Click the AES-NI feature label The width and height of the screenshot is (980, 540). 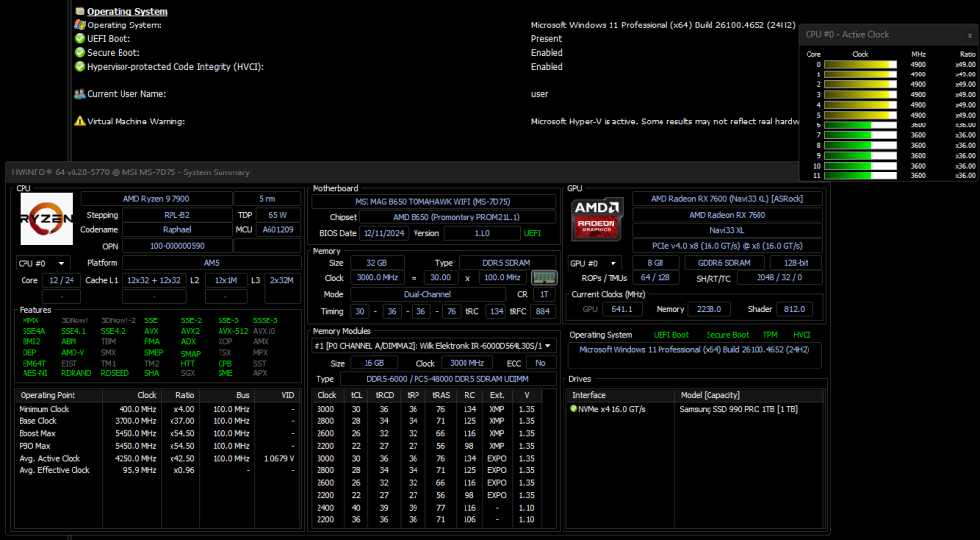pos(34,373)
